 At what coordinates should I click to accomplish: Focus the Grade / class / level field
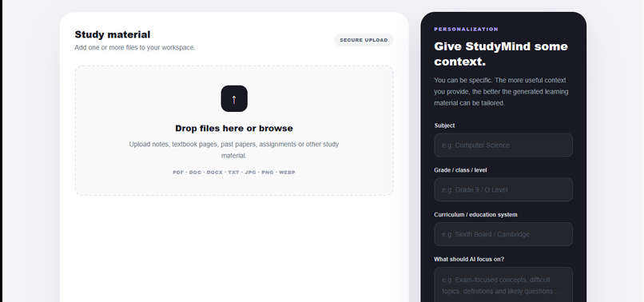503,189
